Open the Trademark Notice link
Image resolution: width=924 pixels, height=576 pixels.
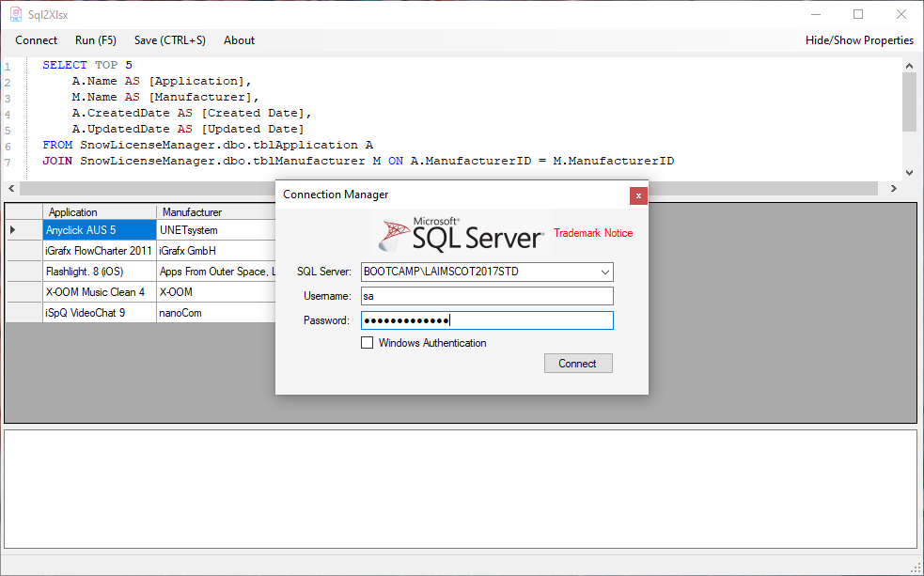click(x=593, y=233)
